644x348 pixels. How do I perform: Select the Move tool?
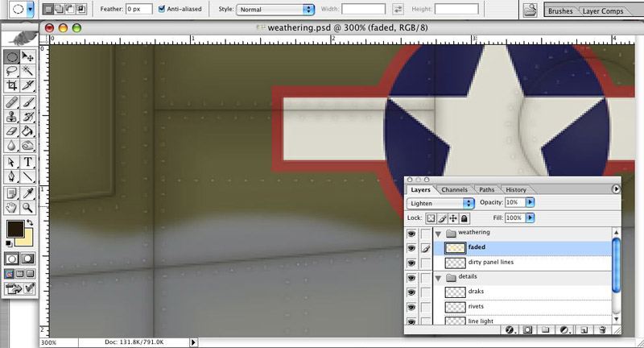click(x=27, y=56)
